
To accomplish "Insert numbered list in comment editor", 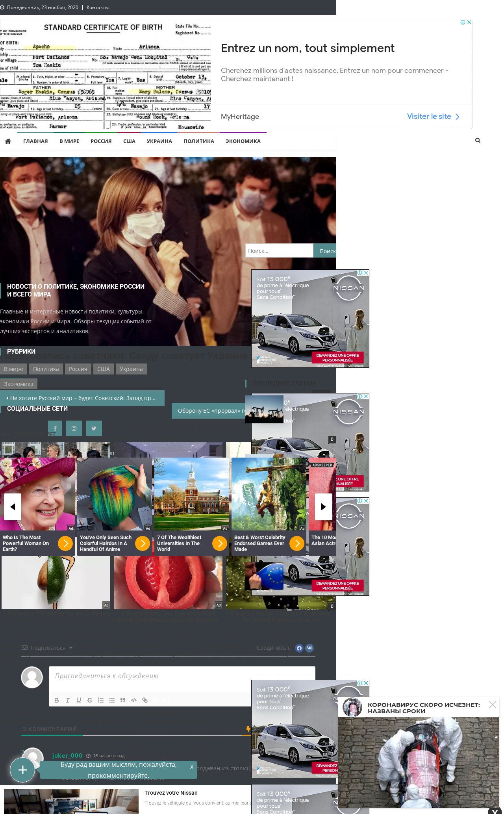I will point(100,700).
